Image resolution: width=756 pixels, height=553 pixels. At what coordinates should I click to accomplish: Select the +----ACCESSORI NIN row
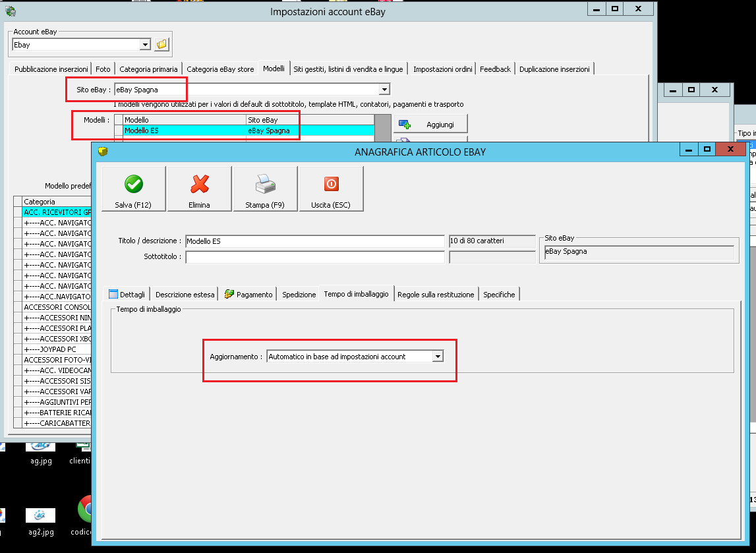point(57,318)
